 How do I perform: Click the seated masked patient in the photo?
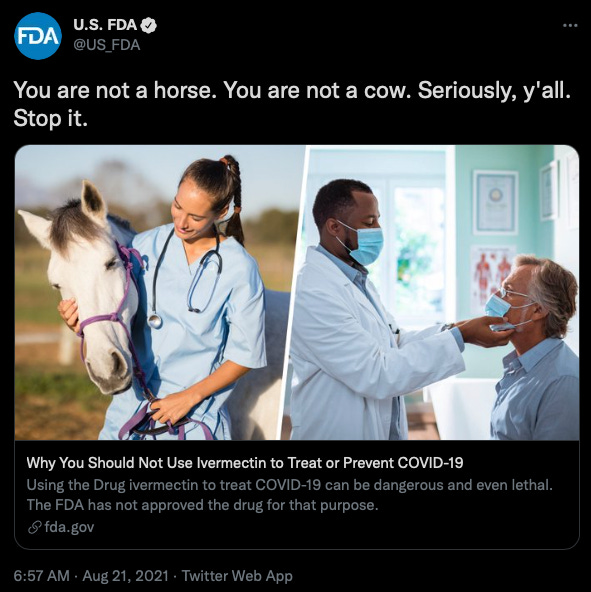(532, 347)
